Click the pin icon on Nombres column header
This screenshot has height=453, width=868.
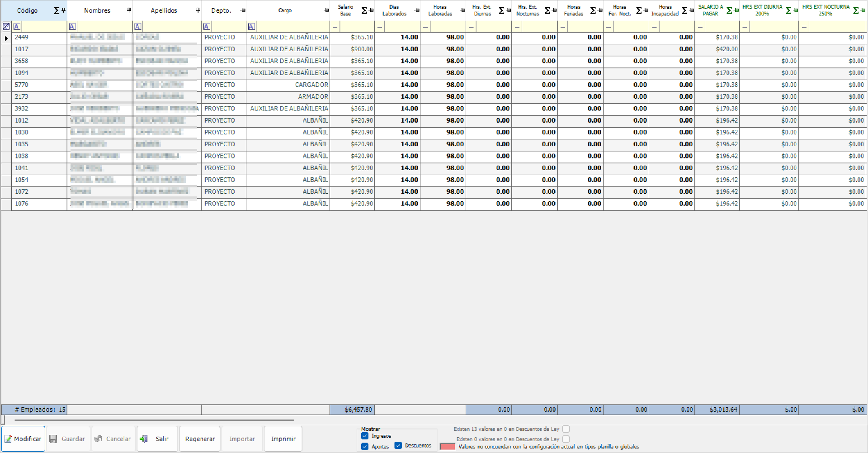click(x=129, y=10)
